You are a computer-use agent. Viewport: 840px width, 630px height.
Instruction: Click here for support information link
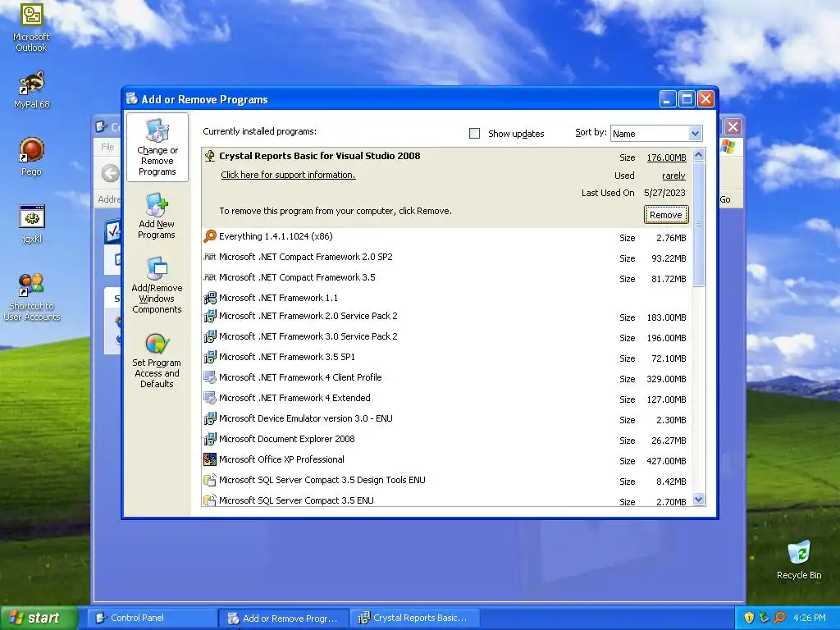[288, 175]
